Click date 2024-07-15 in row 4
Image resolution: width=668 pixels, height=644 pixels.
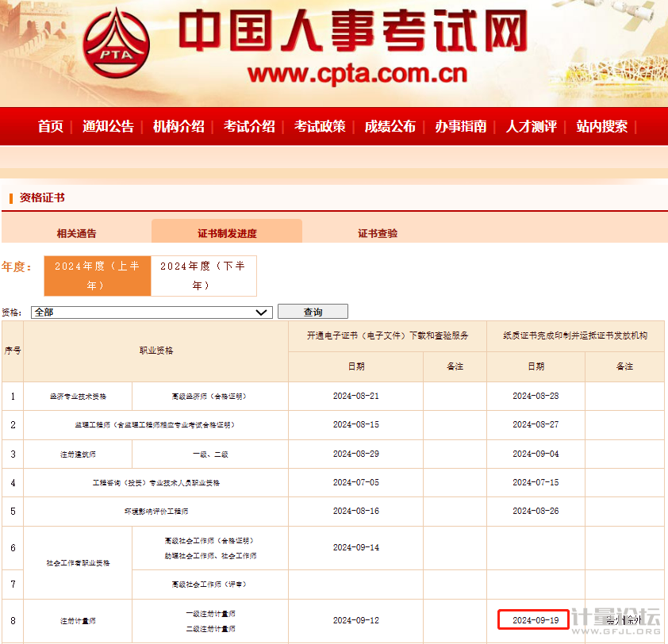coord(536,482)
